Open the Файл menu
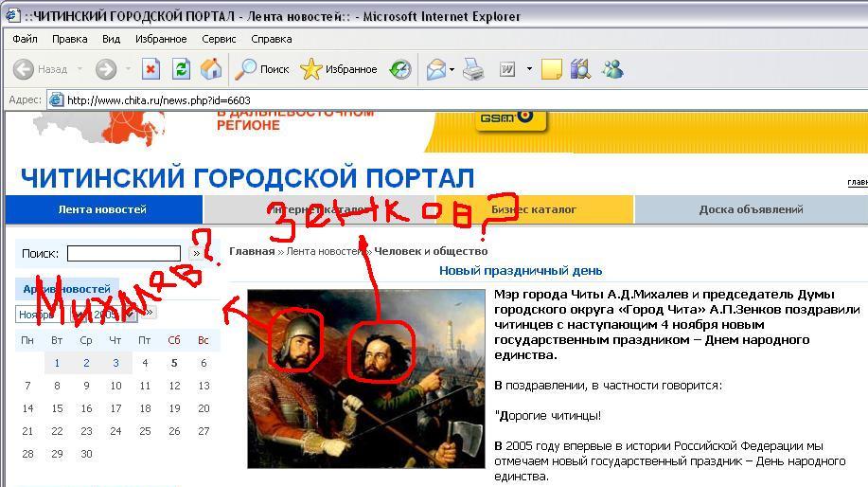The height and width of the screenshot is (487, 868). (25, 39)
